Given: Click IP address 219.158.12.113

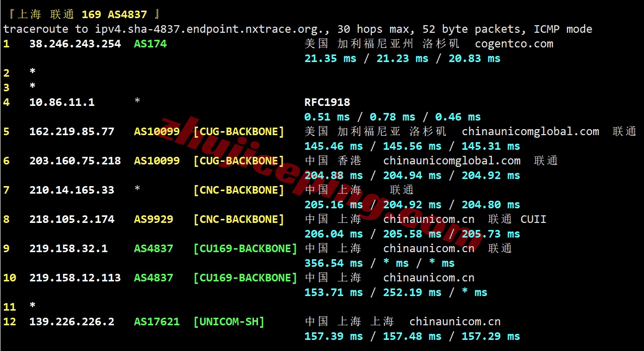Looking at the screenshot, I should click(x=75, y=278).
